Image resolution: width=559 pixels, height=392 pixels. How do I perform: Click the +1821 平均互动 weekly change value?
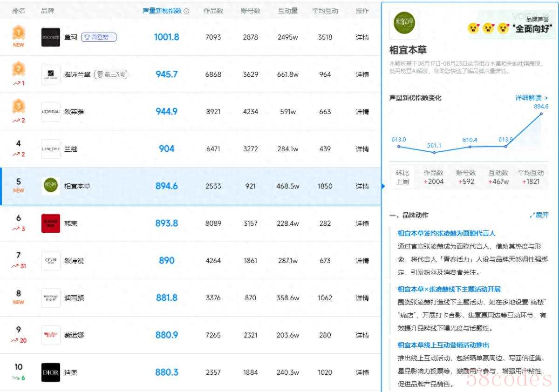531,182
